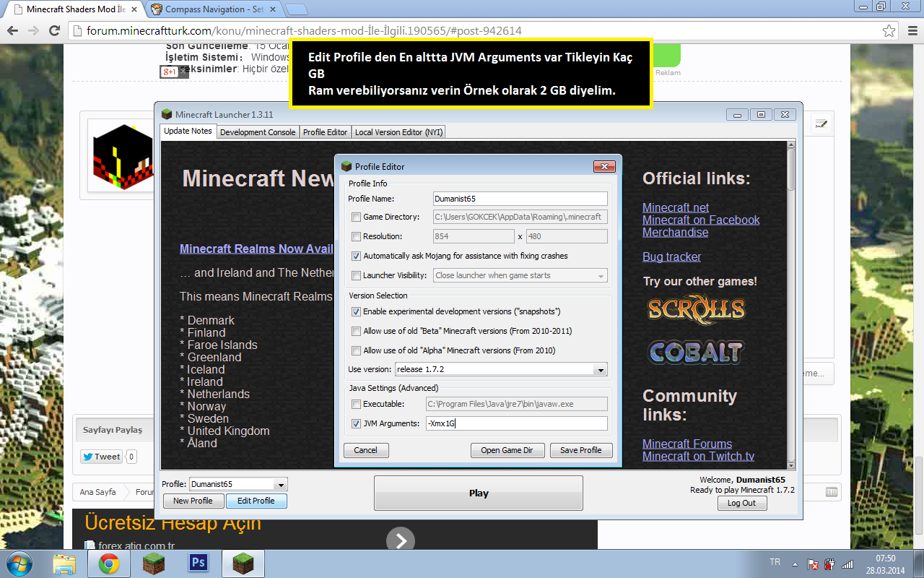Image resolution: width=924 pixels, height=578 pixels.
Task: Click the Scrolls game logo
Action: pyautogui.click(x=696, y=309)
